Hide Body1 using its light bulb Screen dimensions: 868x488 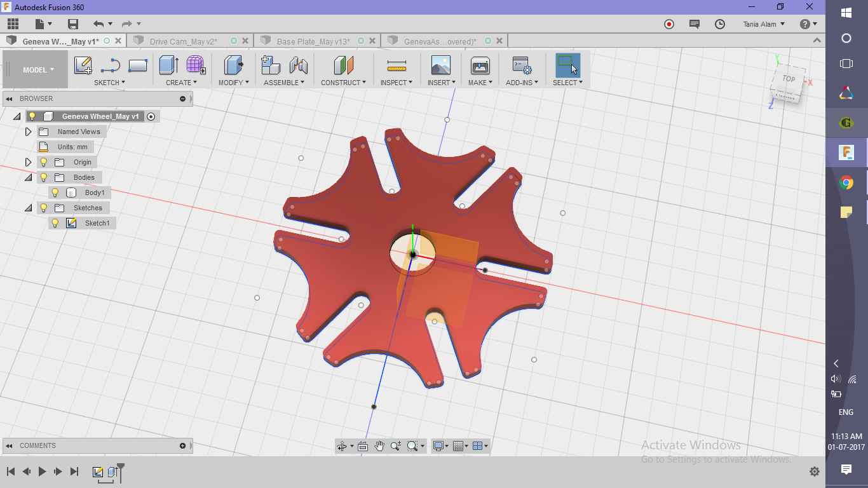click(55, 193)
